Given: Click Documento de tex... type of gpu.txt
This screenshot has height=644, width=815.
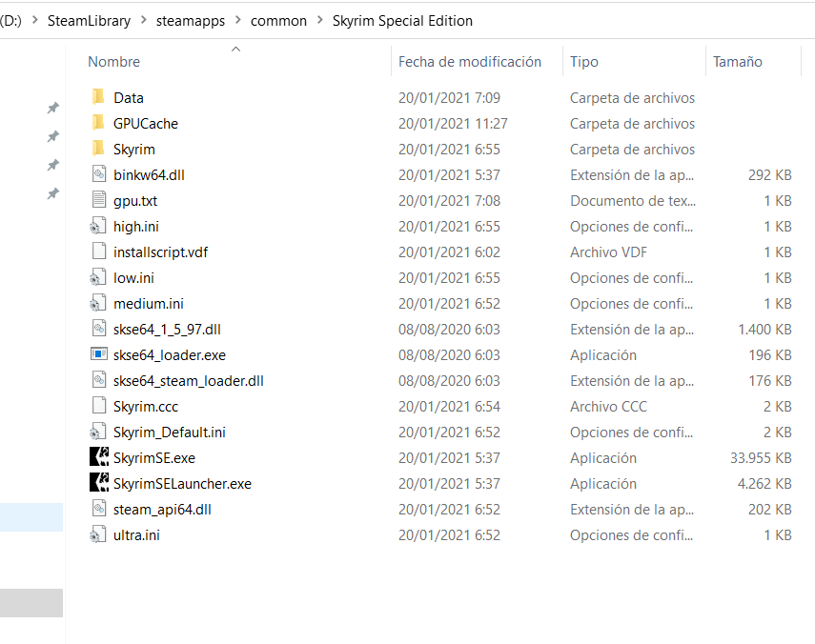Looking at the screenshot, I should (x=633, y=200).
